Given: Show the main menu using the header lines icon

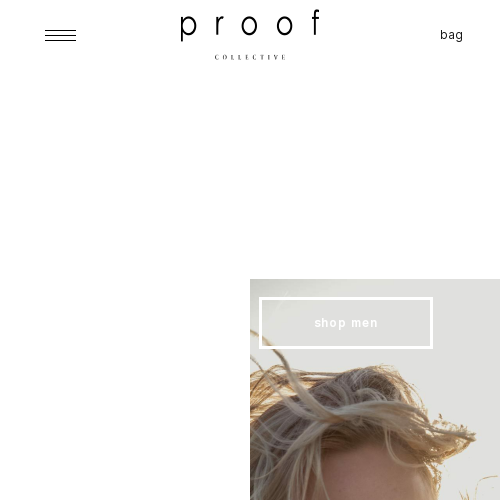Looking at the screenshot, I should 60,35.
